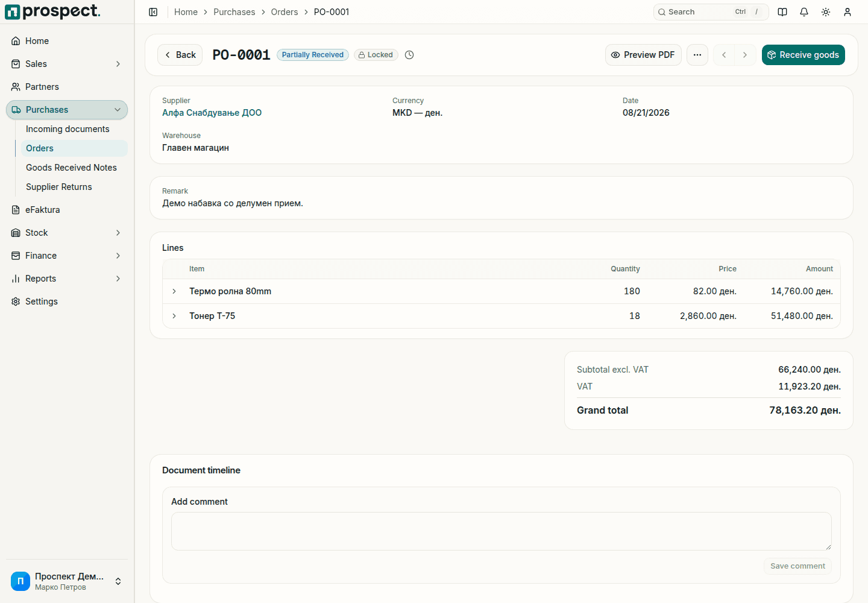
Task: Open the documentation book icon
Action: tap(782, 12)
